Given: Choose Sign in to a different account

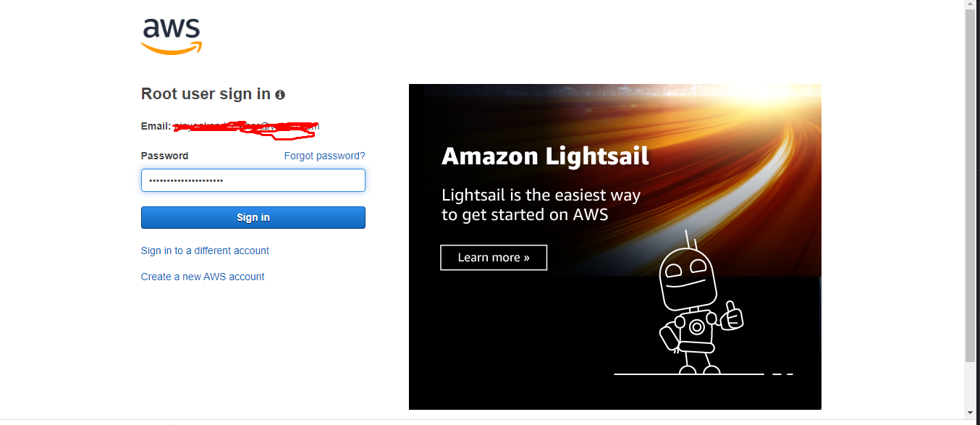Looking at the screenshot, I should click(x=205, y=251).
